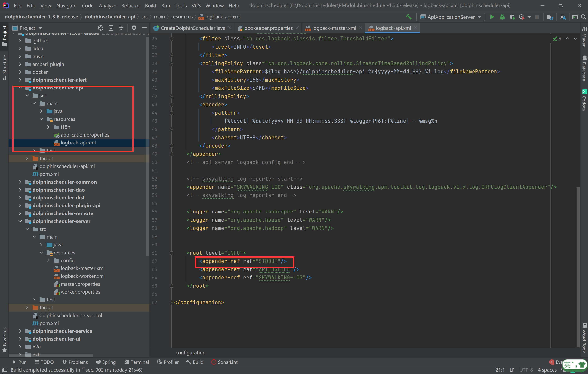Click the Run button to execute

[x=492, y=17]
